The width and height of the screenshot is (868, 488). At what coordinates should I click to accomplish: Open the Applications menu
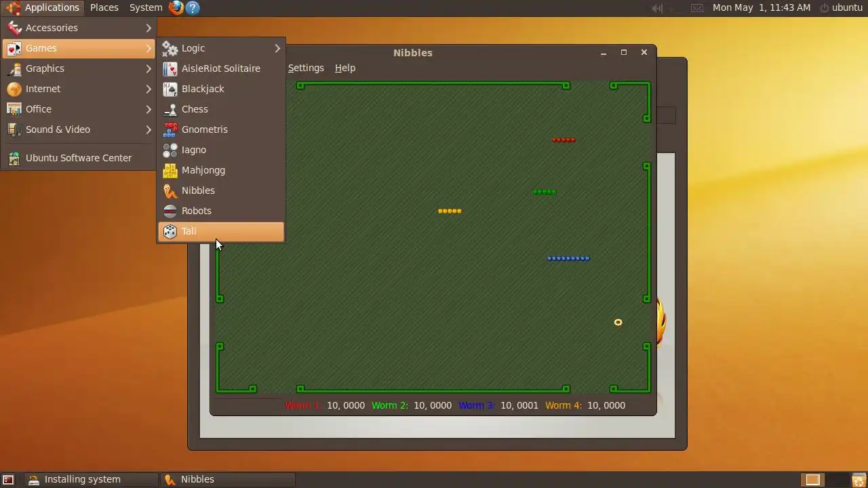43,7
